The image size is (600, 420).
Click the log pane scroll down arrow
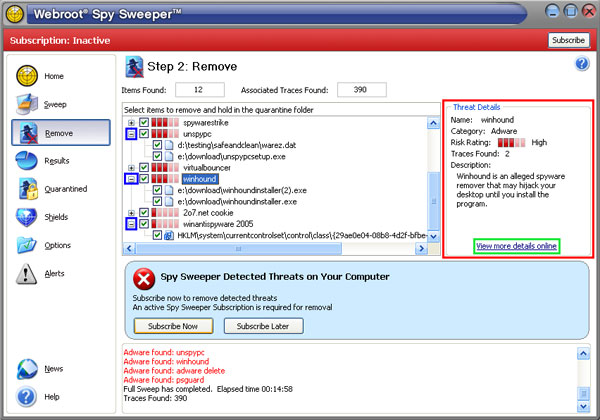[583, 406]
